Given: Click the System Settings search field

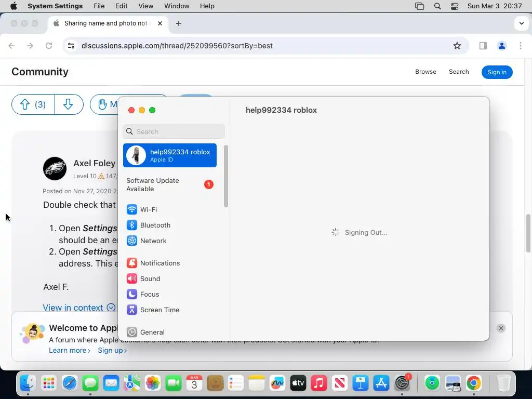Looking at the screenshot, I should [x=174, y=131].
